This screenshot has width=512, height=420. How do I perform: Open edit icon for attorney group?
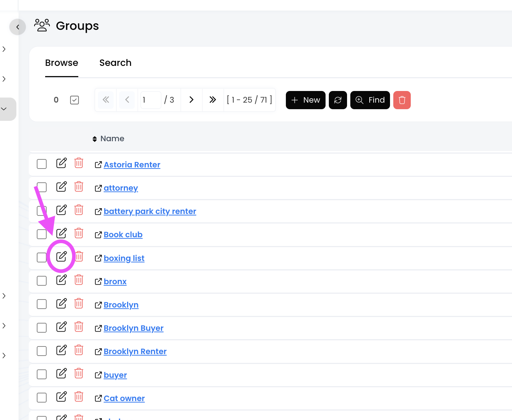point(62,187)
